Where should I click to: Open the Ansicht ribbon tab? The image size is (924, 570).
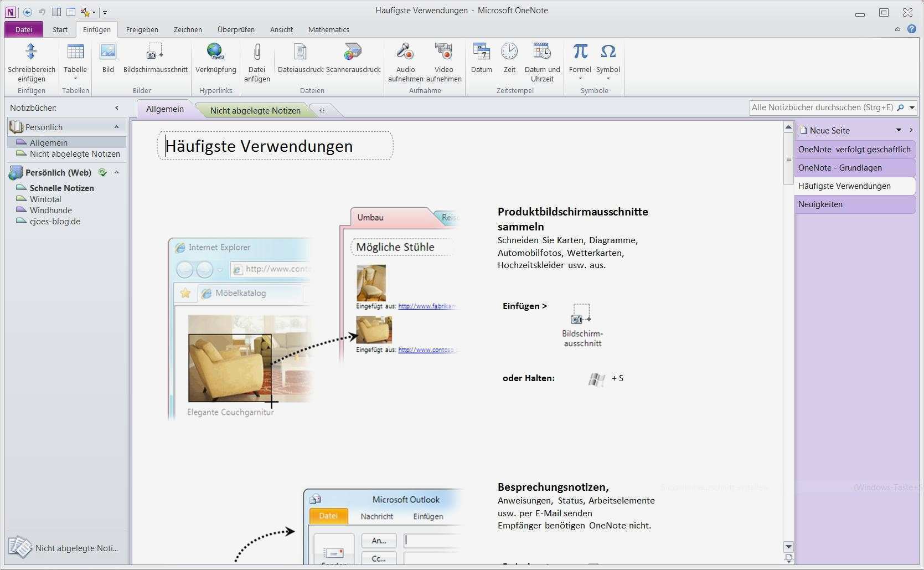[x=281, y=29]
